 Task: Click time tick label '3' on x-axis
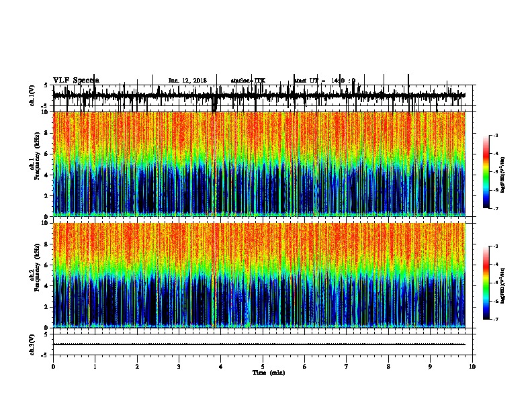click(x=179, y=367)
